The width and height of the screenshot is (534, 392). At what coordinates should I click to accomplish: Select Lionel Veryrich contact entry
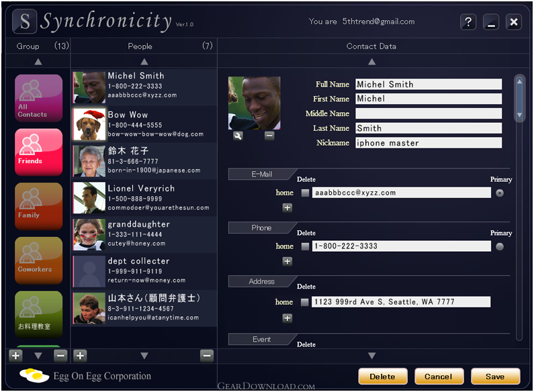[x=144, y=198]
